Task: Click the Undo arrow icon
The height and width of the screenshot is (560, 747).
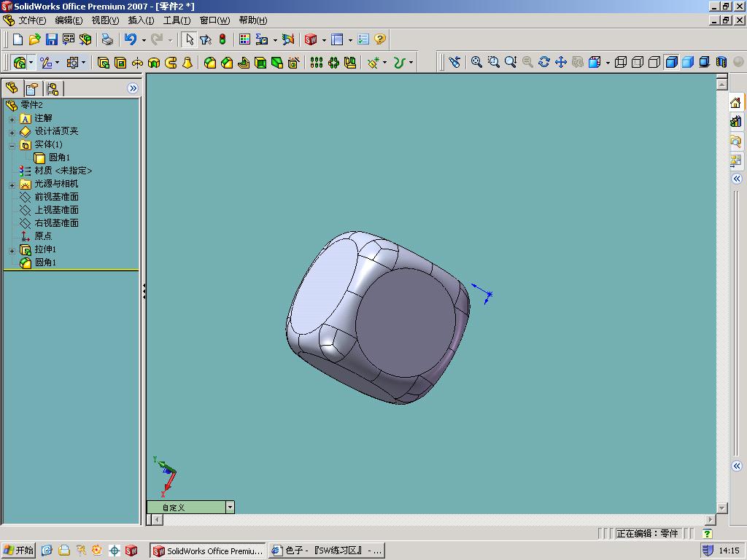Action: (x=131, y=39)
